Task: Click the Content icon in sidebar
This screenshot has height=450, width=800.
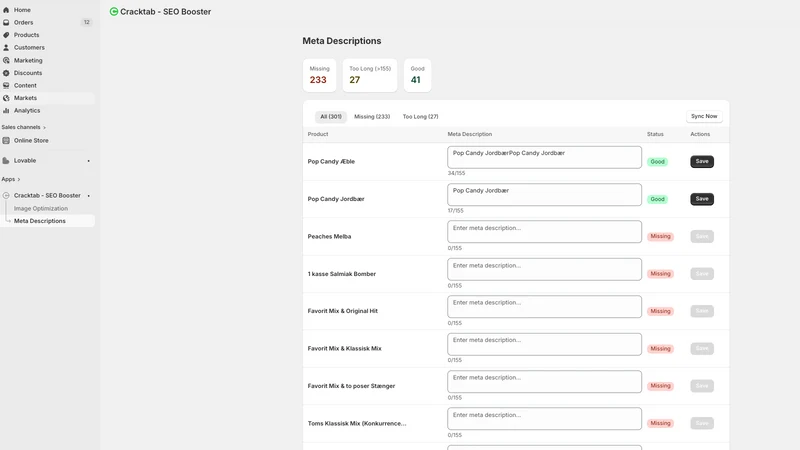Action: pos(6,85)
